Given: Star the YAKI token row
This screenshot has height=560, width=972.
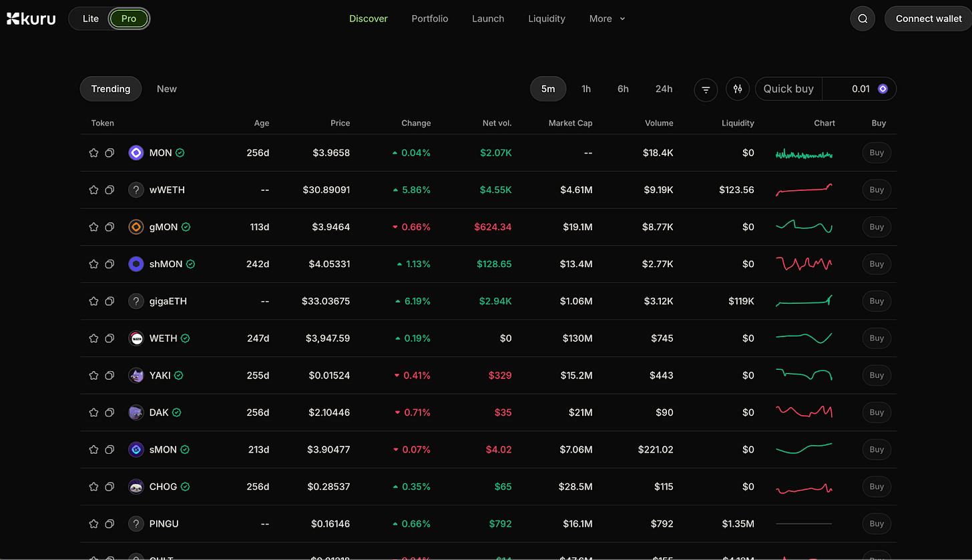Looking at the screenshot, I should click(93, 376).
